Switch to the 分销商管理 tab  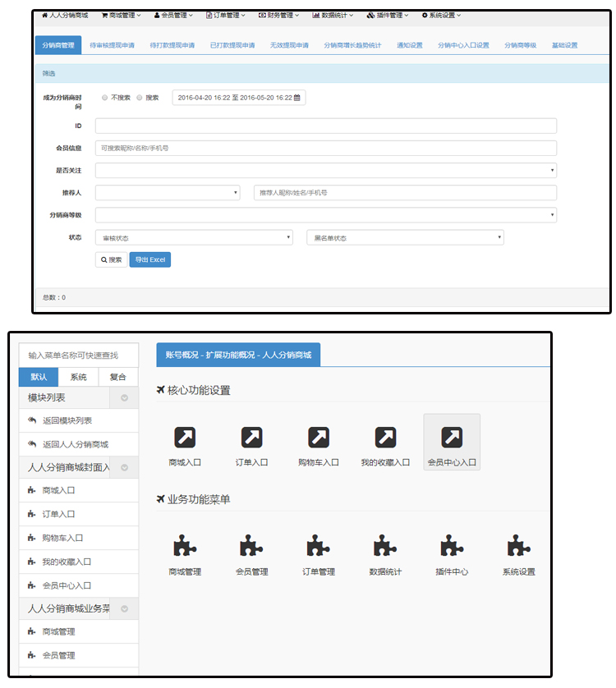pyautogui.click(x=58, y=45)
